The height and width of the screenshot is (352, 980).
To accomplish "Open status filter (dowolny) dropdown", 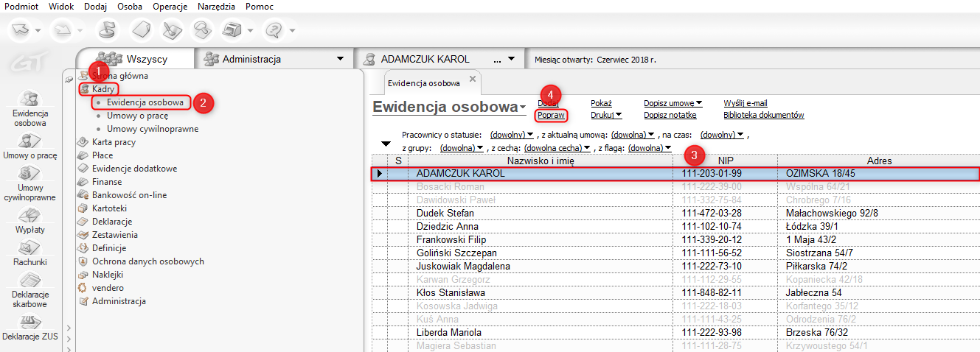I will (511, 135).
